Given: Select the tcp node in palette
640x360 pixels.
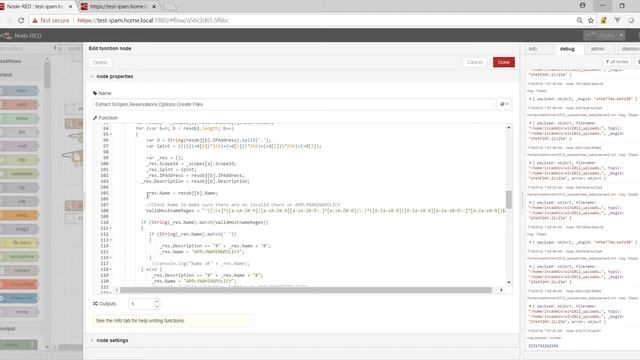Looking at the screenshot, I should [19, 187].
